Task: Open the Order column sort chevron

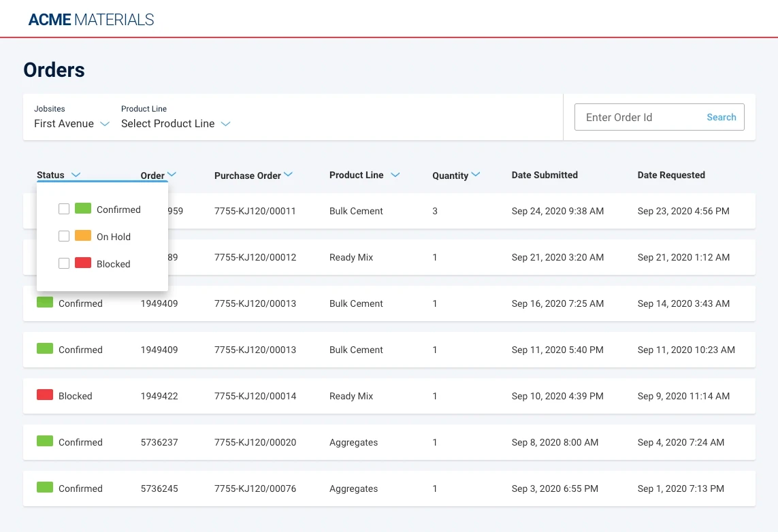Action: 172,174
